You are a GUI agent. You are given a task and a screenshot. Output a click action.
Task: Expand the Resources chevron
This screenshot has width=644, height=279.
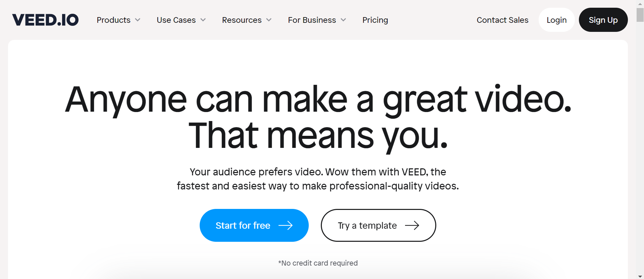[269, 20]
